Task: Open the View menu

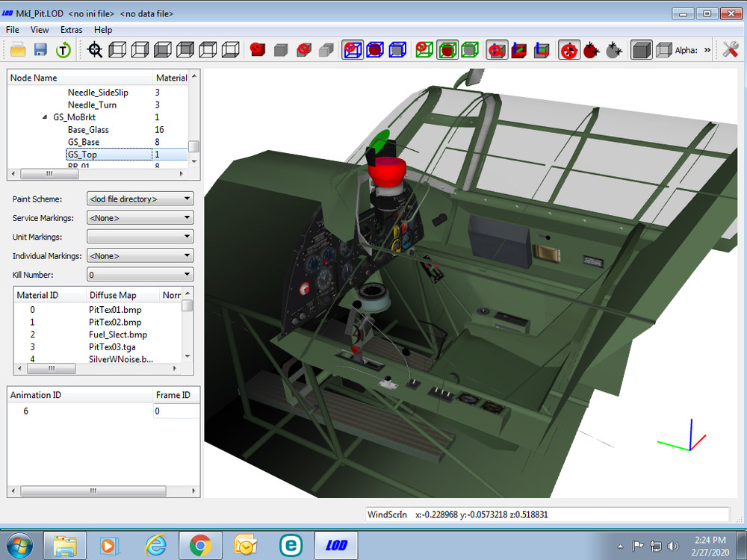Action: click(x=40, y=30)
